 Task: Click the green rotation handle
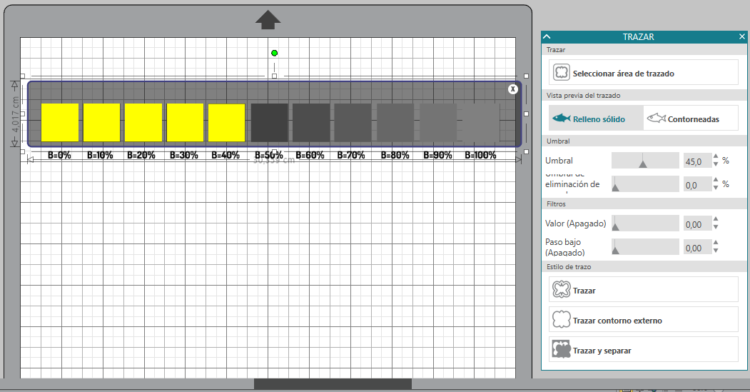[x=274, y=53]
